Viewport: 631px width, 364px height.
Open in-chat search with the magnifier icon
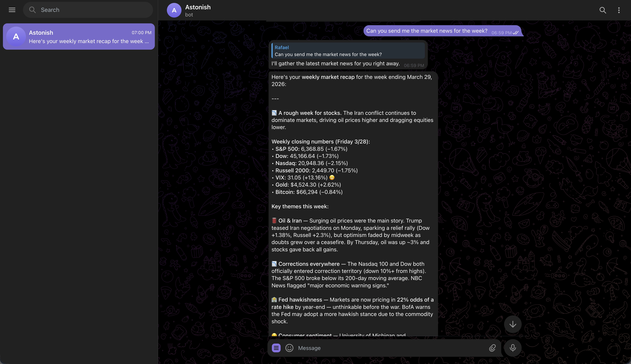click(x=603, y=10)
